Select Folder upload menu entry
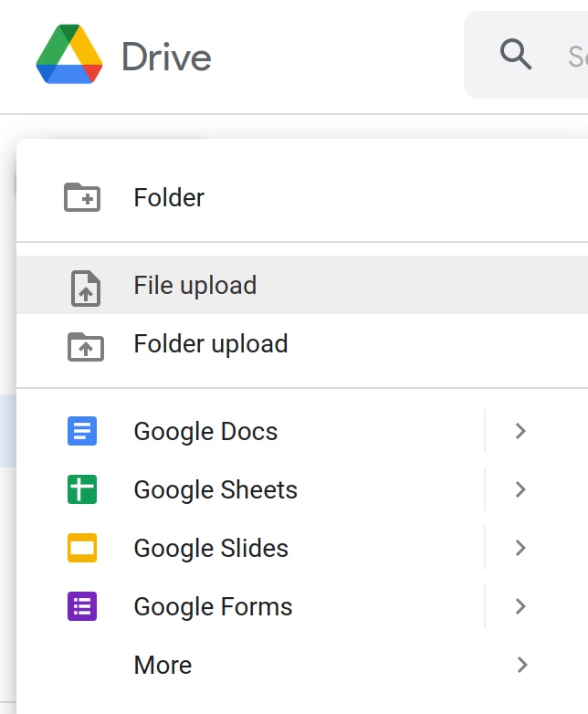588x714 pixels. click(302, 343)
